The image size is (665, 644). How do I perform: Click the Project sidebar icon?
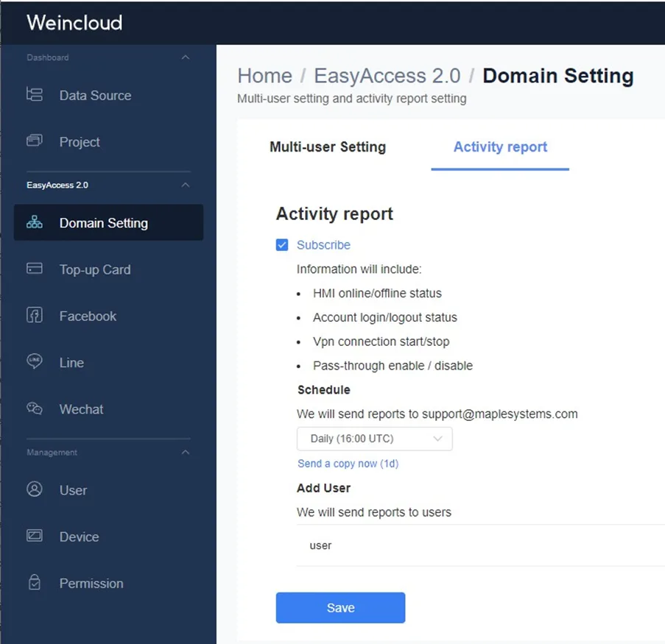(35, 141)
